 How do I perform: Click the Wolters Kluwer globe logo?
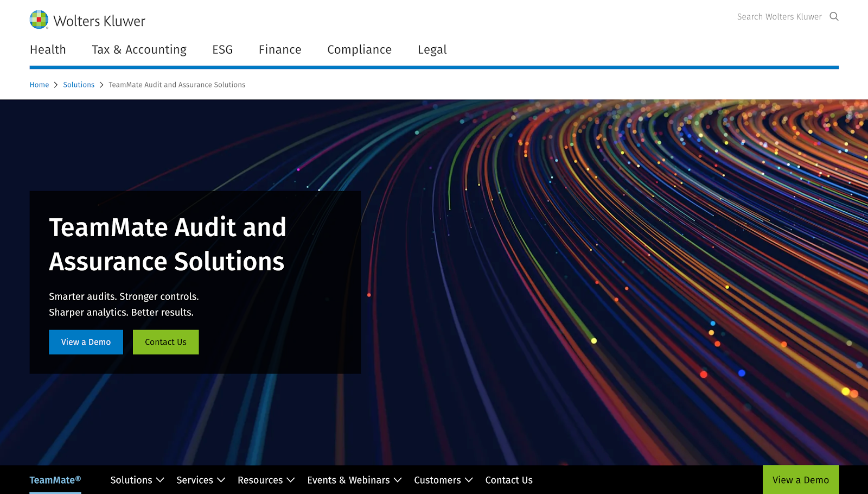coord(39,20)
